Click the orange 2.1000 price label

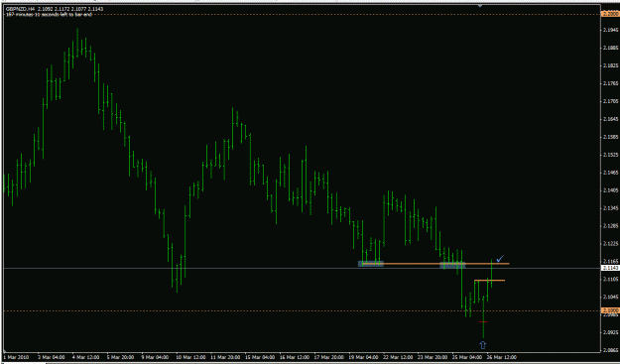[610, 310]
